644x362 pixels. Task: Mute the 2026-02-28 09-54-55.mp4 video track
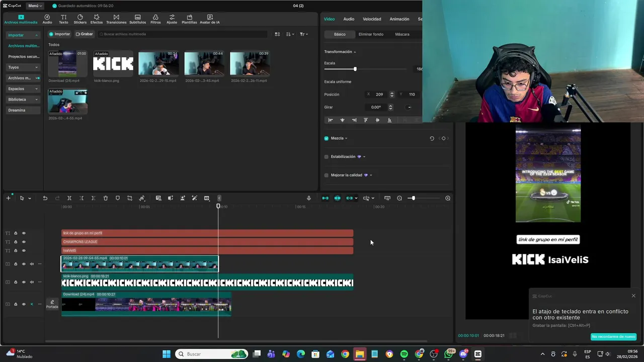(x=32, y=264)
